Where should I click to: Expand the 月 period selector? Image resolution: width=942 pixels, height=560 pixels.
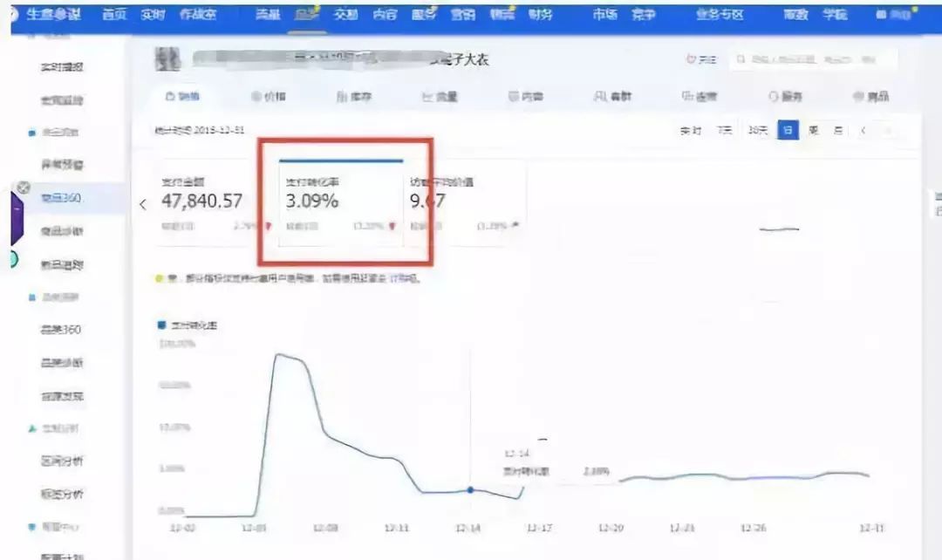click(836, 129)
